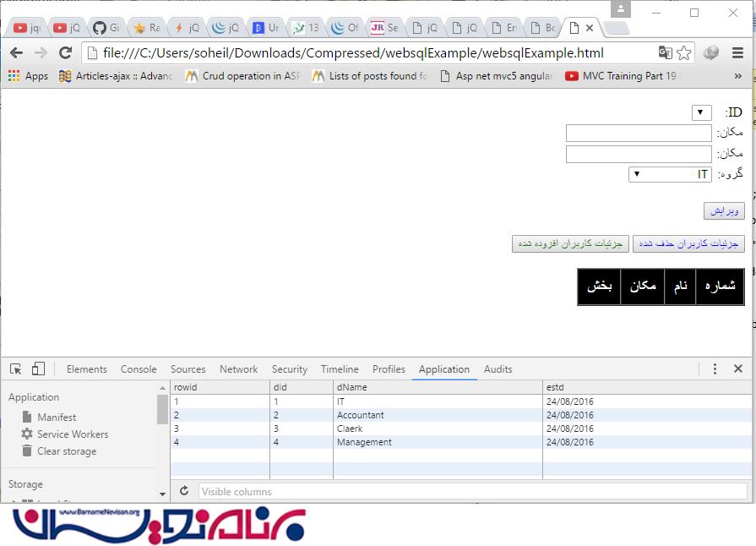Open the ID dropdown list
The height and width of the screenshot is (546, 756).
click(x=702, y=113)
